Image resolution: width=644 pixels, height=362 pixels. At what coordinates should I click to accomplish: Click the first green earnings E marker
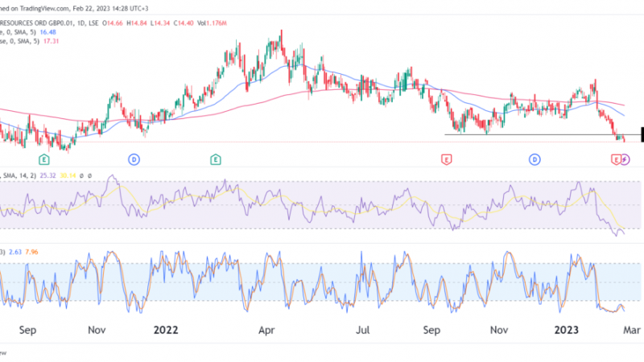(44, 159)
